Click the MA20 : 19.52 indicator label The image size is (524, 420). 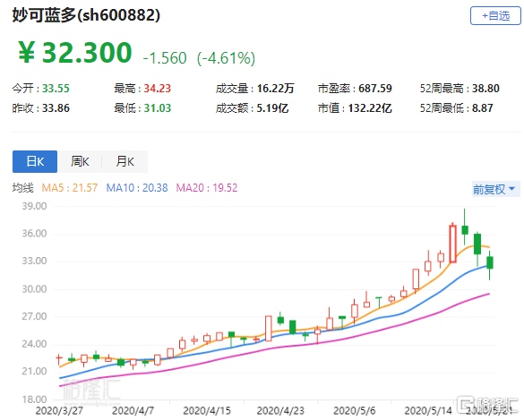(207, 188)
